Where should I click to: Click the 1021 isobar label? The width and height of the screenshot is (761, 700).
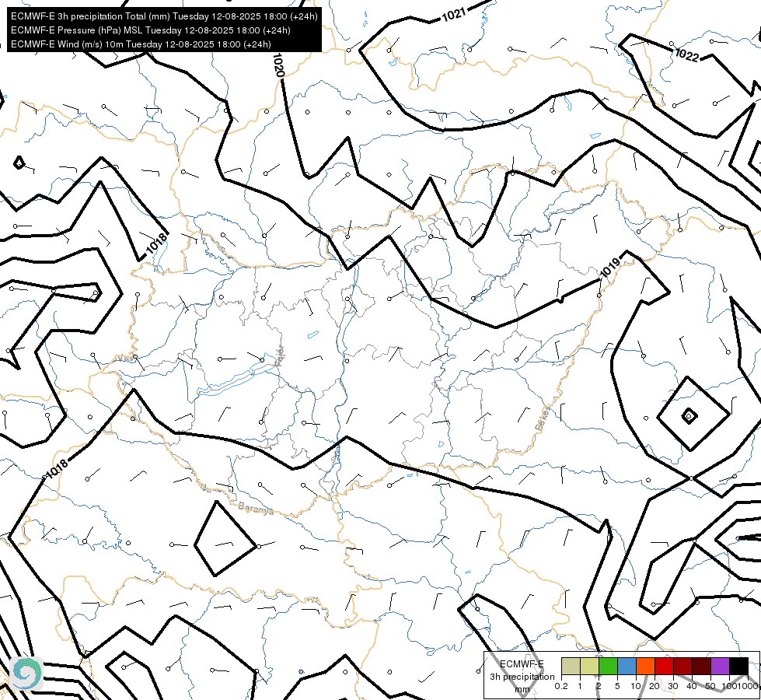point(454,15)
